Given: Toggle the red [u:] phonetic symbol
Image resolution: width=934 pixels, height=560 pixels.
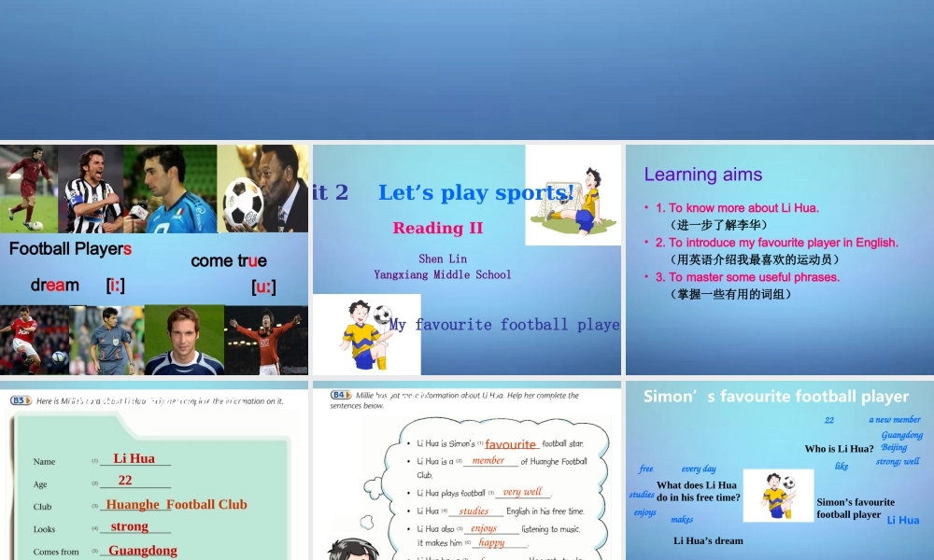Looking at the screenshot, I should 264,286.
